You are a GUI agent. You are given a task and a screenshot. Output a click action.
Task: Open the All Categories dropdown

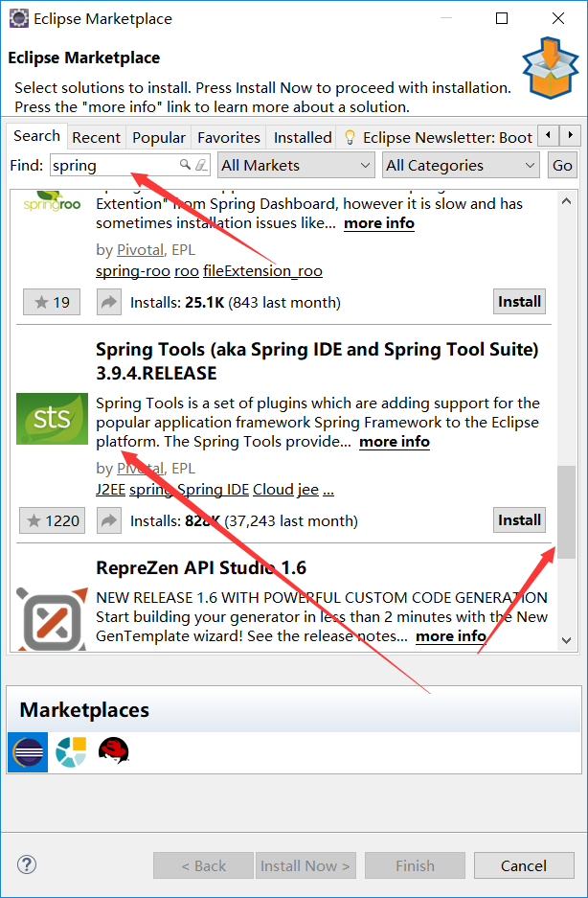[461, 166]
